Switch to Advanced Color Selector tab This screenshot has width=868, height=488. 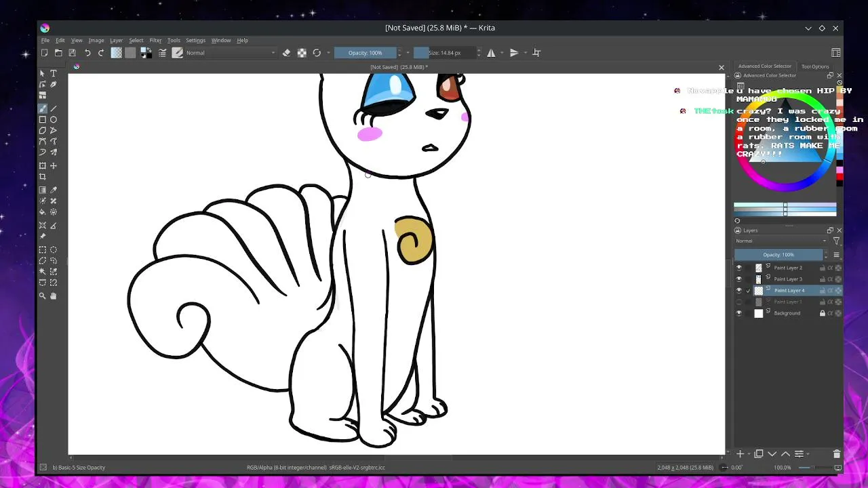pos(765,66)
